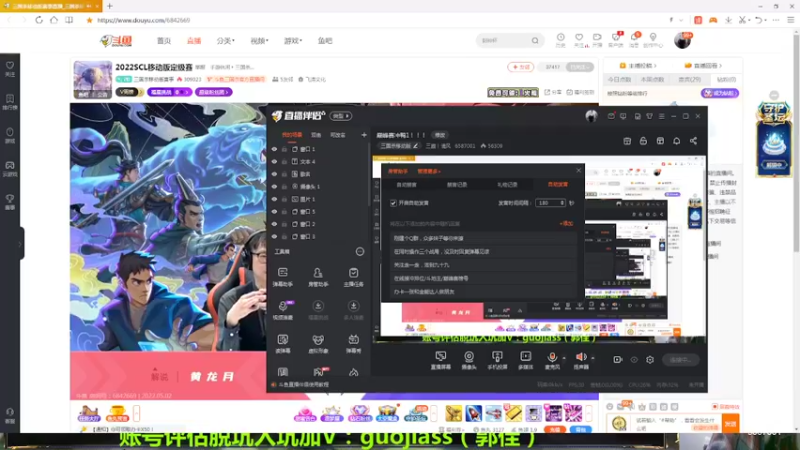Click the bell notification icon in companion header
The width and height of the screenshot is (800, 450).
(x=677, y=141)
